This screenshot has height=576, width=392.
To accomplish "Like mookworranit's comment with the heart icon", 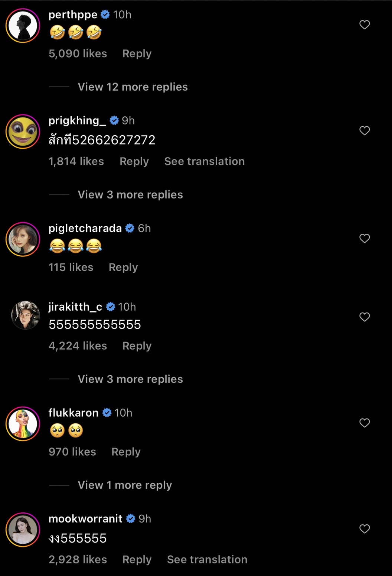I will 365,529.
